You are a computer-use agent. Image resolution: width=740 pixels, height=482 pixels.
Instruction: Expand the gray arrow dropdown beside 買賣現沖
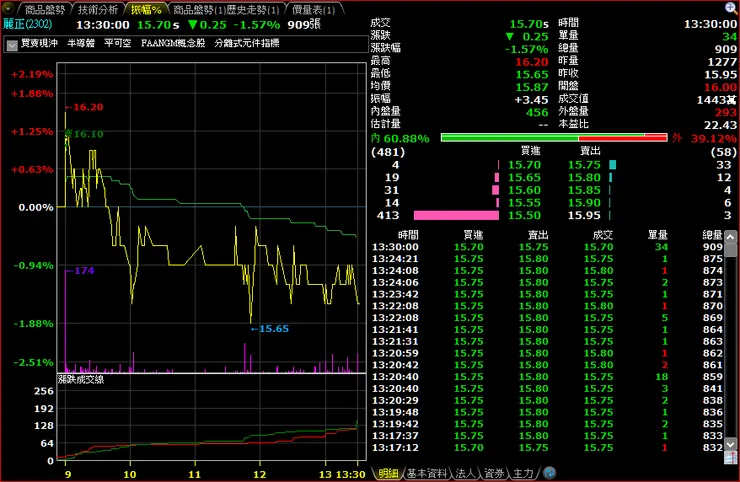(x=12, y=44)
